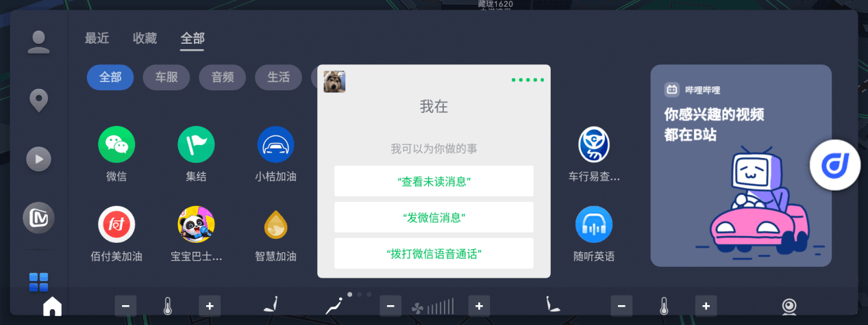Switch to the 最近 tab
The height and width of the screenshot is (325, 868).
[x=97, y=38]
